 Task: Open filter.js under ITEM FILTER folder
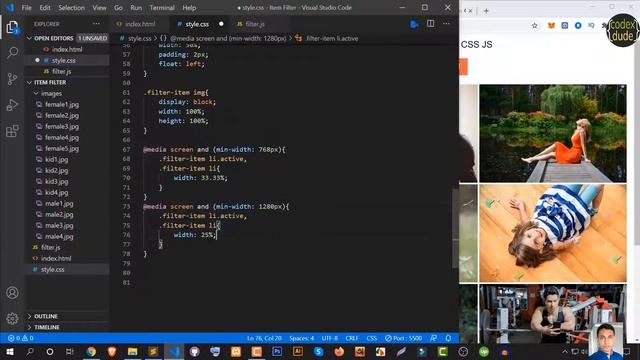click(x=51, y=247)
